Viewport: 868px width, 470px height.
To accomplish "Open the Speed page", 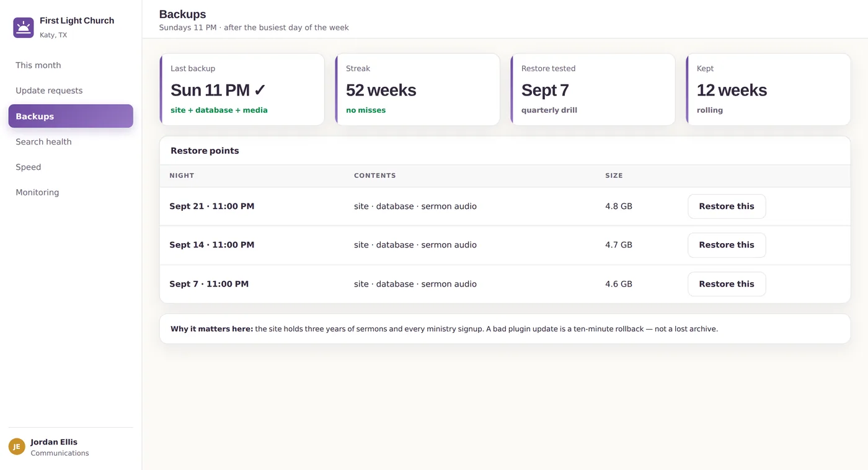I will click(x=71, y=167).
